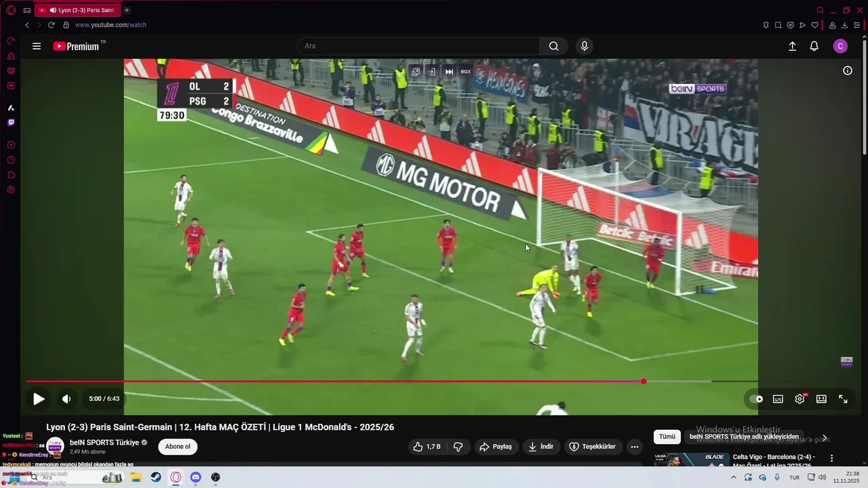Image resolution: width=868 pixels, height=488 pixels.
Task: Open beIN SPORTS Türkiye channel avatar
Action: 55,447
